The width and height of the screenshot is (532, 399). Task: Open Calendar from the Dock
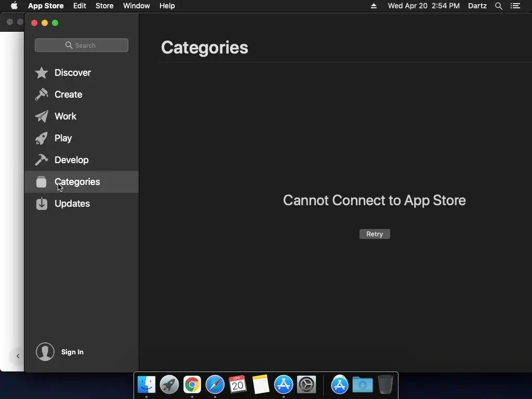tap(237, 384)
